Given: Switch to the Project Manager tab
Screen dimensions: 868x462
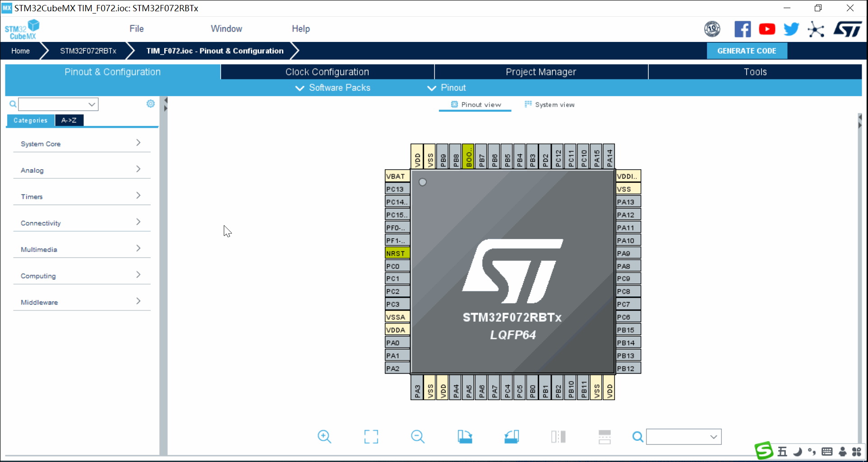Looking at the screenshot, I should [540, 71].
